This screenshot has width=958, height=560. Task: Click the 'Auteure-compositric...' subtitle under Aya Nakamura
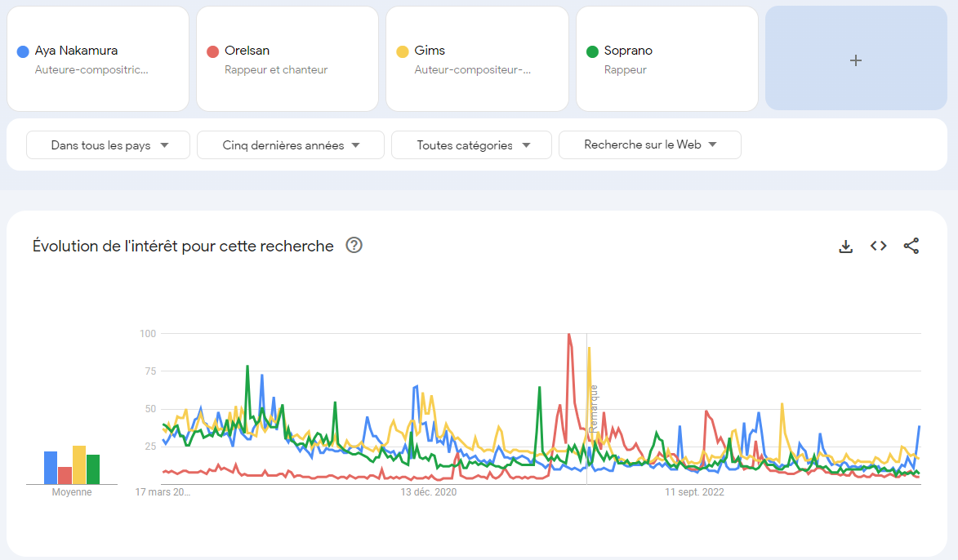click(91, 69)
